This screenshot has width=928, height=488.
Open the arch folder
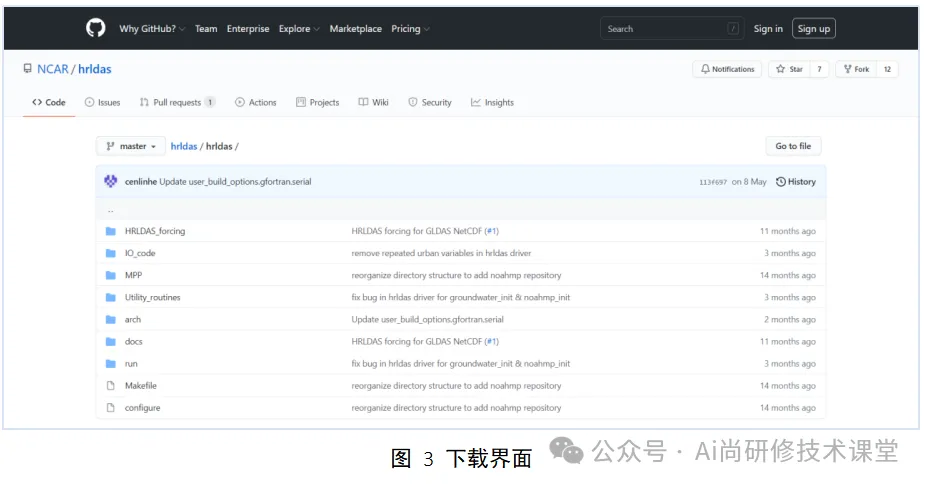[133, 319]
